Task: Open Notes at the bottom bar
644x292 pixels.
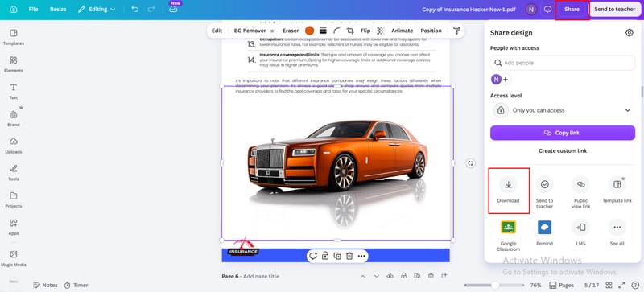Action: pos(45,285)
